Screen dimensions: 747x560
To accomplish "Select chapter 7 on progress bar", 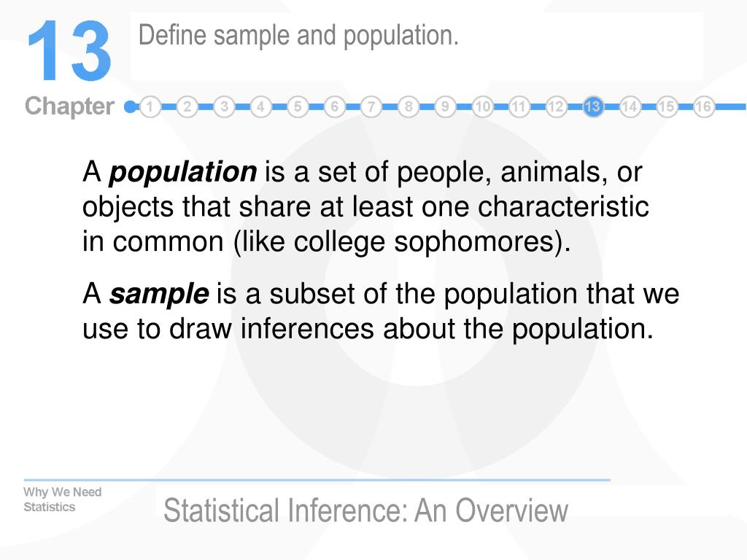I will tap(371, 106).
